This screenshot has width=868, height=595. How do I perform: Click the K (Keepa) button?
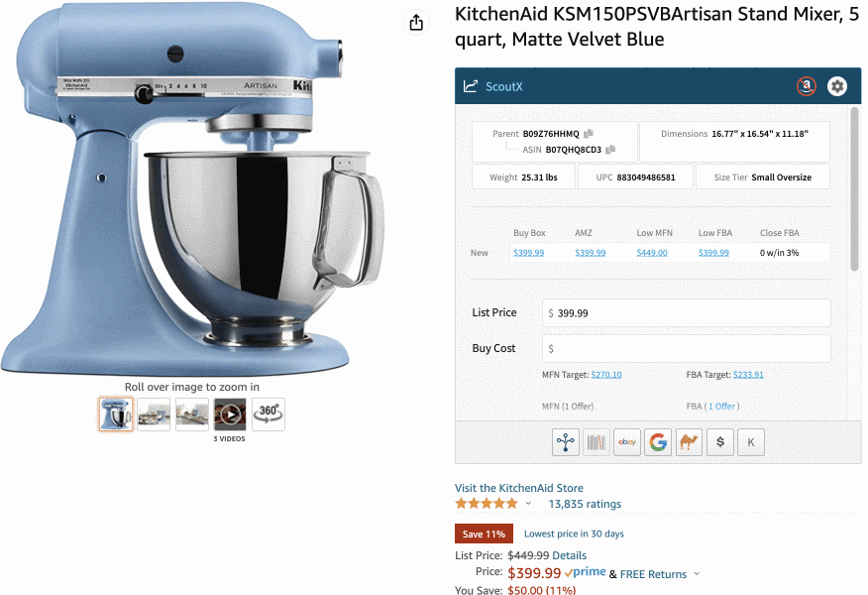751,442
